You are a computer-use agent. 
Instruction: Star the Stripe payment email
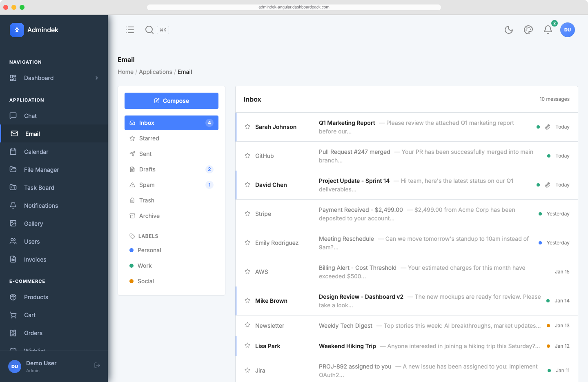pyautogui.click(x=247, y=213)
